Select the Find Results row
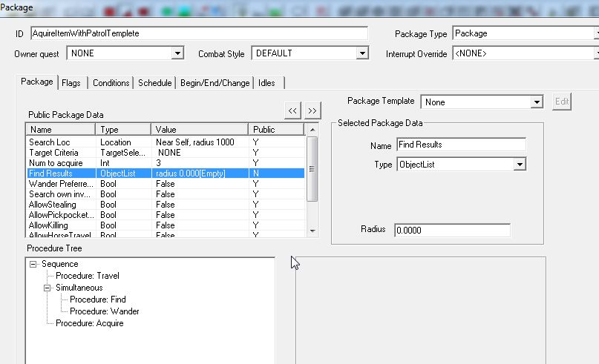The height and width of the screenshot is (364, 599). coord(165,173)
